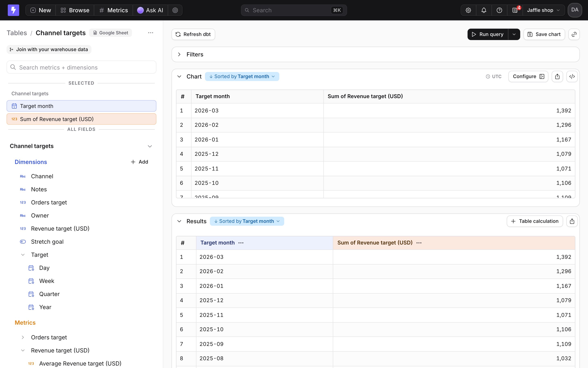Open the settings gear icon
The height and width of the screenshot is (368, 588).
click(468, 10)
